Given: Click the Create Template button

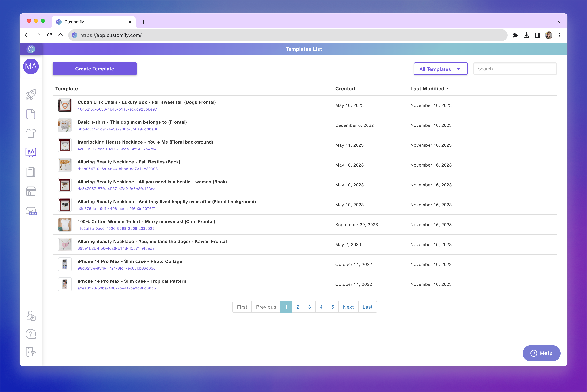Looking at the screenshot, I should click(94, 69).
